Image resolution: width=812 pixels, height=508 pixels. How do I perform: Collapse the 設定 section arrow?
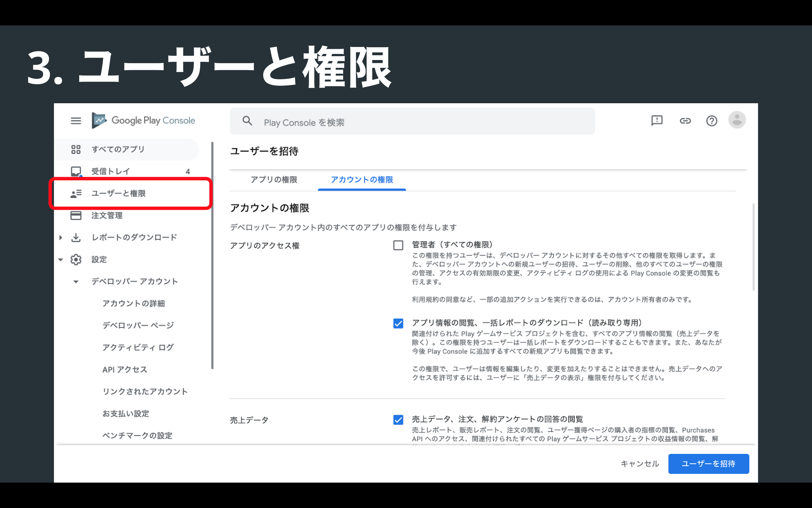(x=61, y=260)
